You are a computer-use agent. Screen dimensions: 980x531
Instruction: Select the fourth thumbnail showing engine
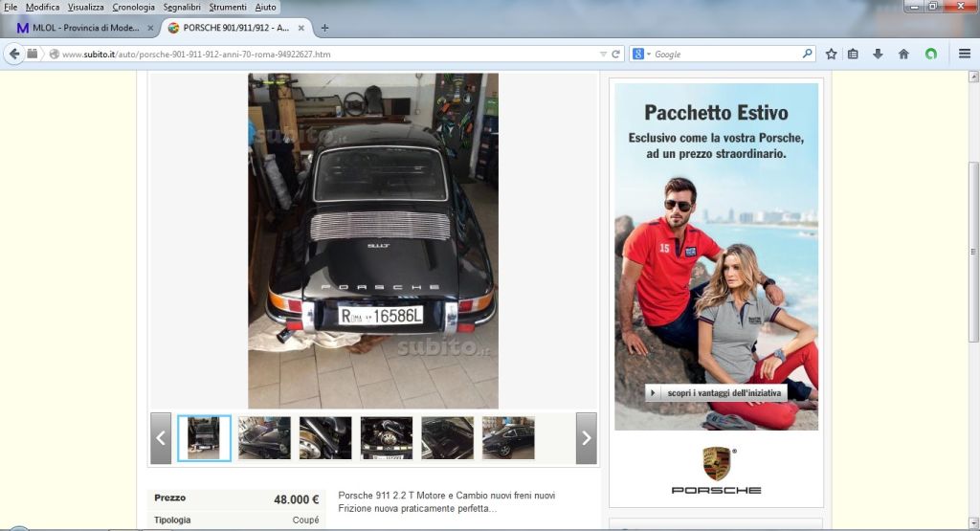point(387,438)
